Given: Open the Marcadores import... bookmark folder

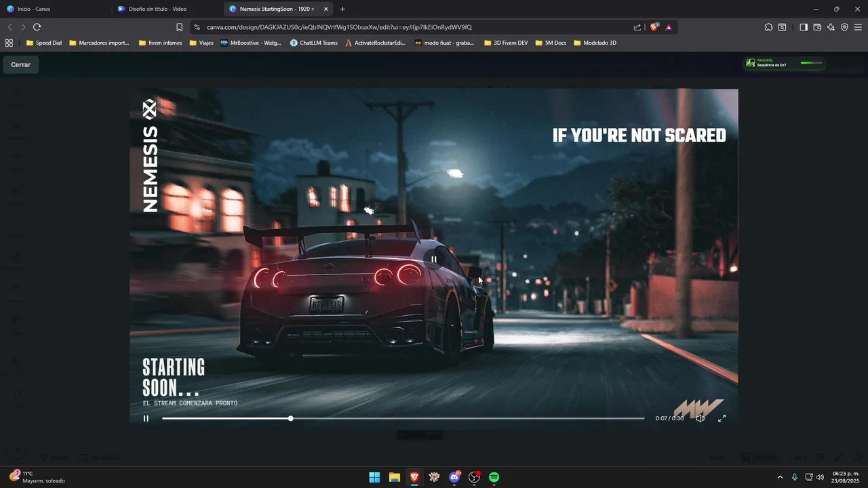Looking at the screenshot, I should tap(99, 43).
